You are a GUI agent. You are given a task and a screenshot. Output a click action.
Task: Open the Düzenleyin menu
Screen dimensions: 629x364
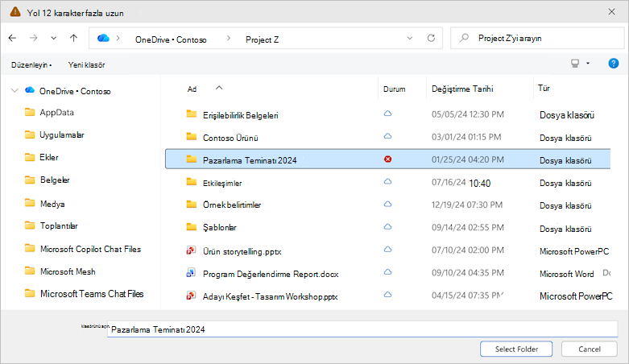31,64
